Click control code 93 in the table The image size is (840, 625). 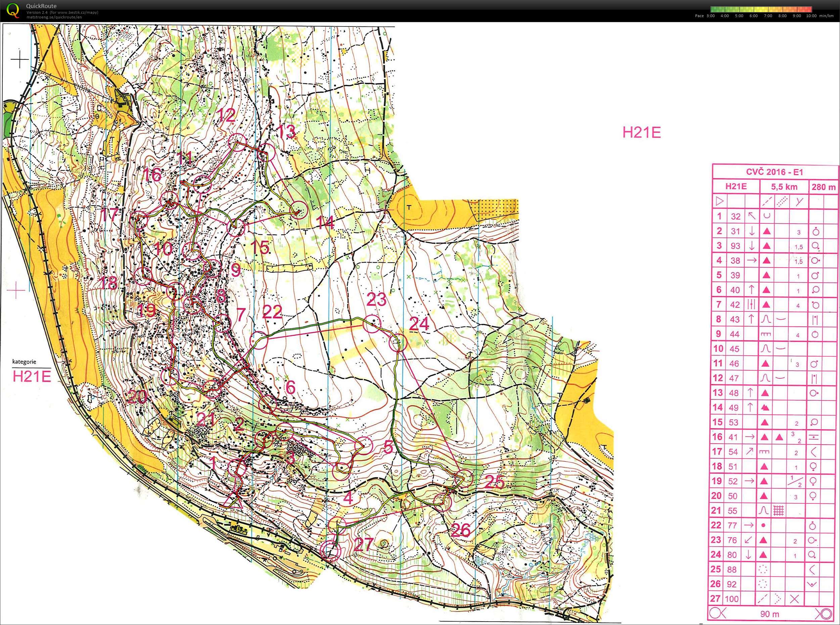coord(735,246)
